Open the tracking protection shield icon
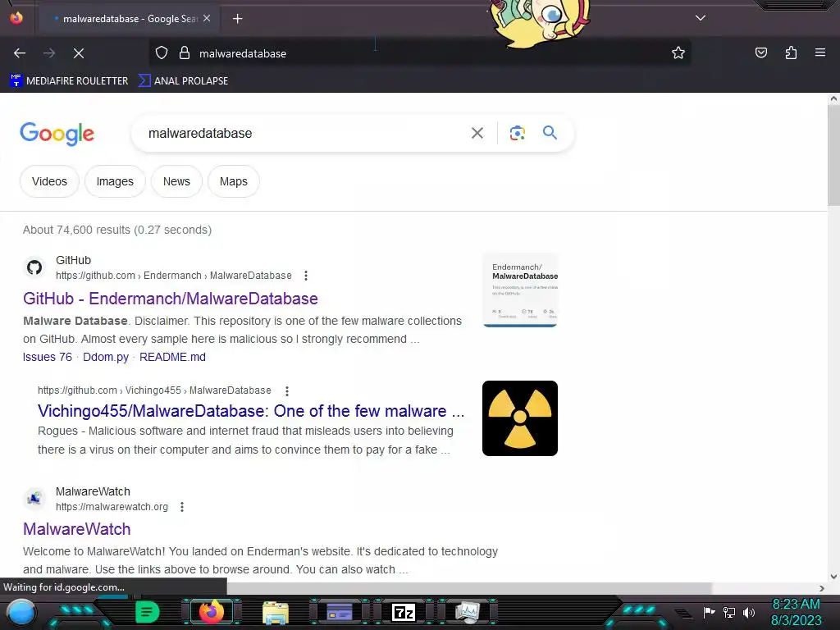This screenshot has width=840, height=630. [162, 53]
